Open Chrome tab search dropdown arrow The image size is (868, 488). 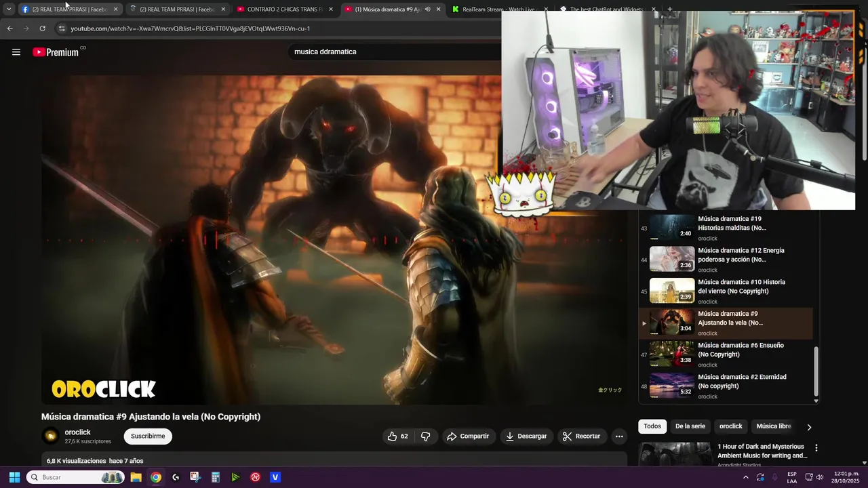[x=8, y=9]
